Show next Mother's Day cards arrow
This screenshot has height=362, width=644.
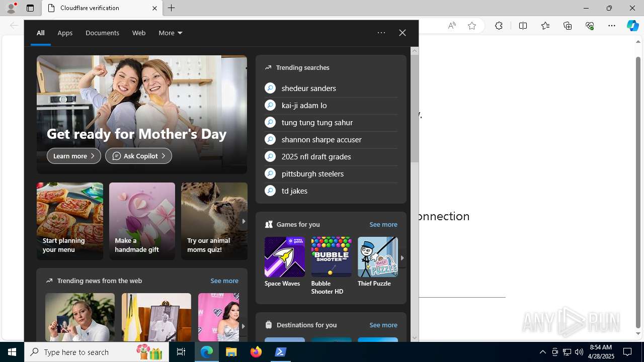(244, 221)
